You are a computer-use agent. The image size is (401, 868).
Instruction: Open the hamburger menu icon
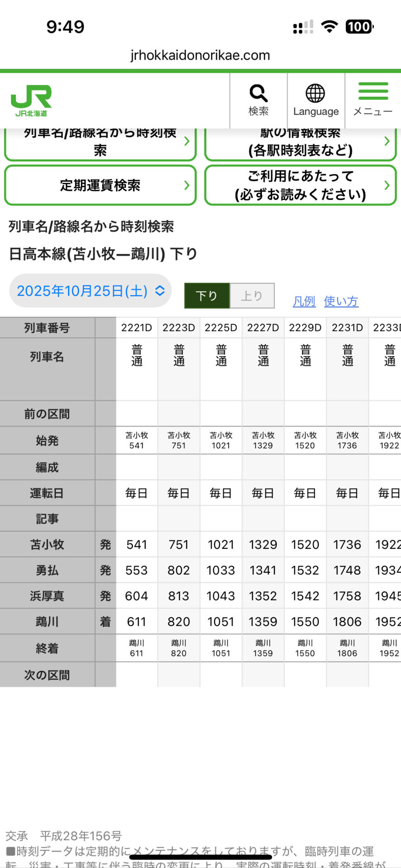373,91
